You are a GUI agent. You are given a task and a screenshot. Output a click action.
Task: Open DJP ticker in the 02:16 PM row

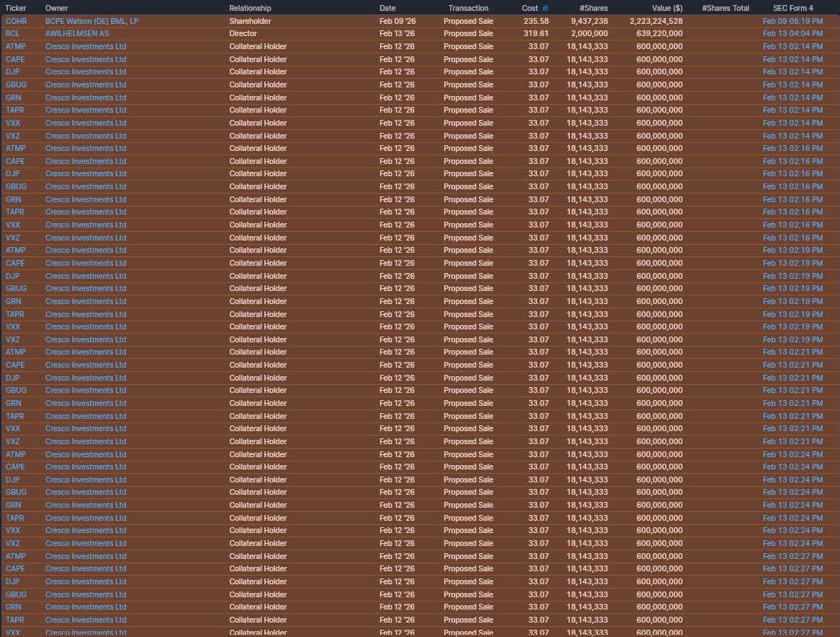pyautogui.click(x=12, y=173)
